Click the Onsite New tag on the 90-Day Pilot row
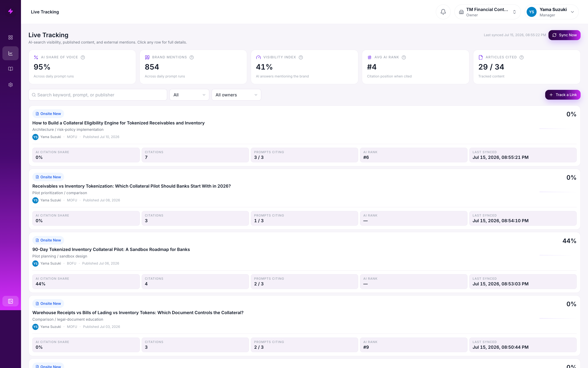 (48, 240)
